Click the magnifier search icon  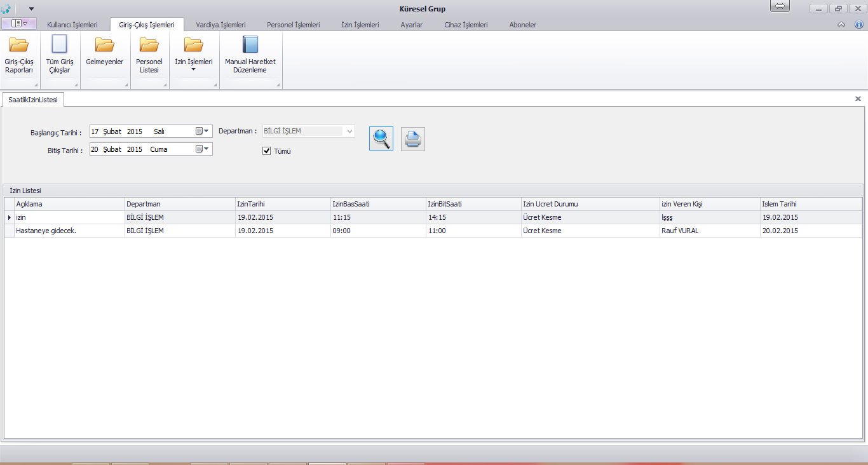pyautogui.click(x=381, y=138)
